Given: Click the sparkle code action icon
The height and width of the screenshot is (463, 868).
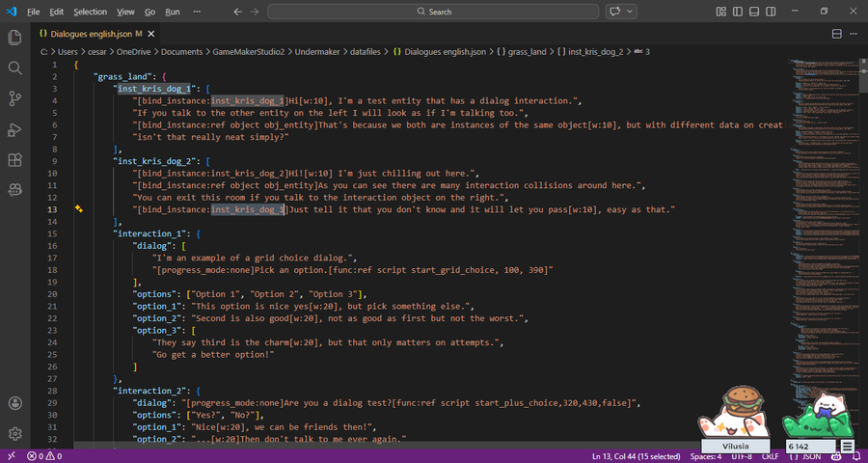Looking at the screenshot, I should point(79,209).
